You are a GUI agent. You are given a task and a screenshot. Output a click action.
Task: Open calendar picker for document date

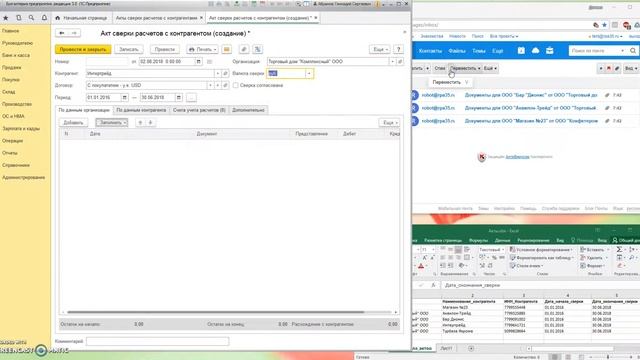[198, 62]
